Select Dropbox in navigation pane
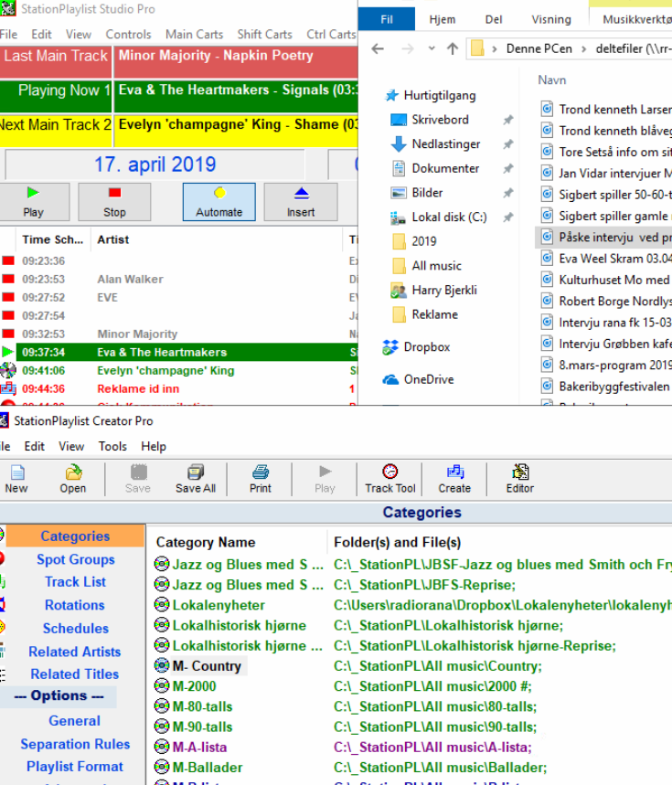Viewport: 672px width, 785px height. (417, 347)
